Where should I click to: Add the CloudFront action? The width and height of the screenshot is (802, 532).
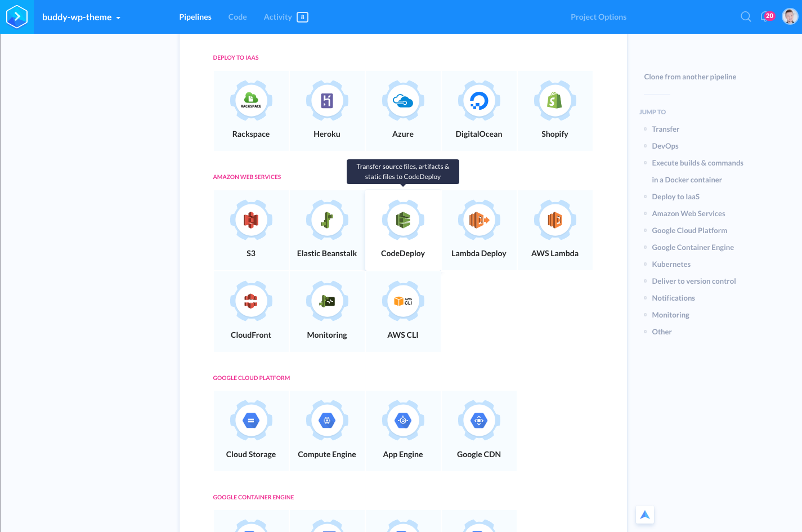[251, 312]
